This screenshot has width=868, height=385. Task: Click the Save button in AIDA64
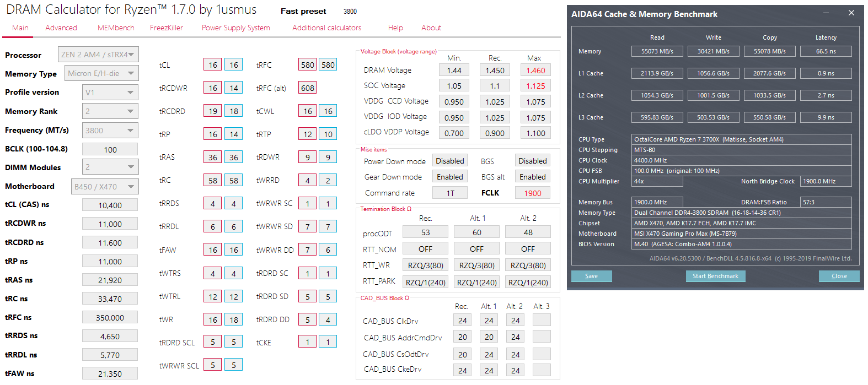pos(591,276)
